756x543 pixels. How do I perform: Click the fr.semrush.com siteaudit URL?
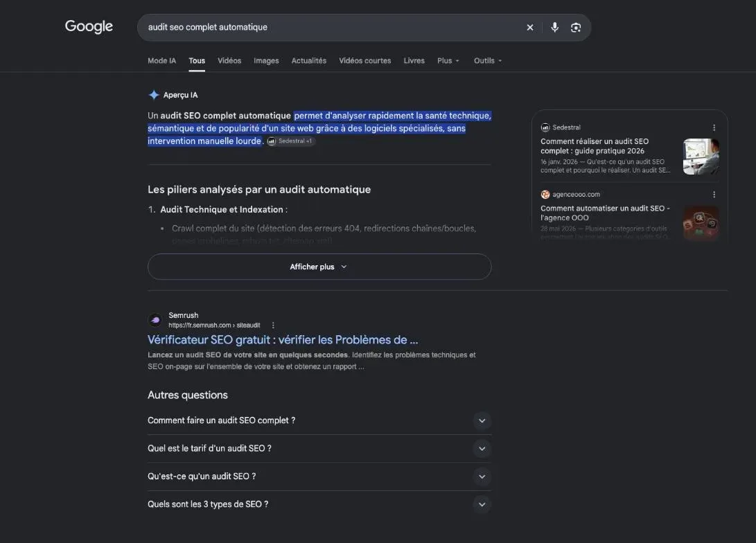(x=214, y=326)
